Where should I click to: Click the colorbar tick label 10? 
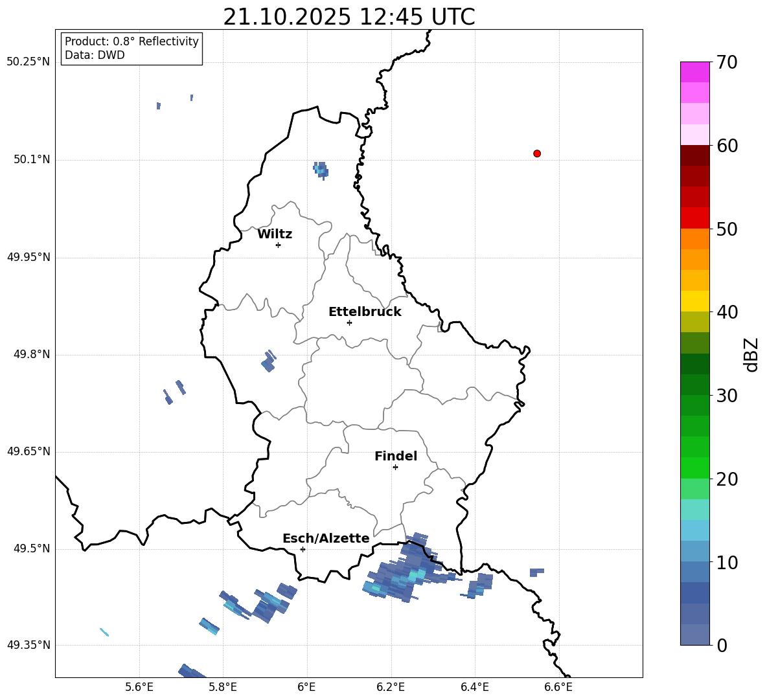point(727,562)
